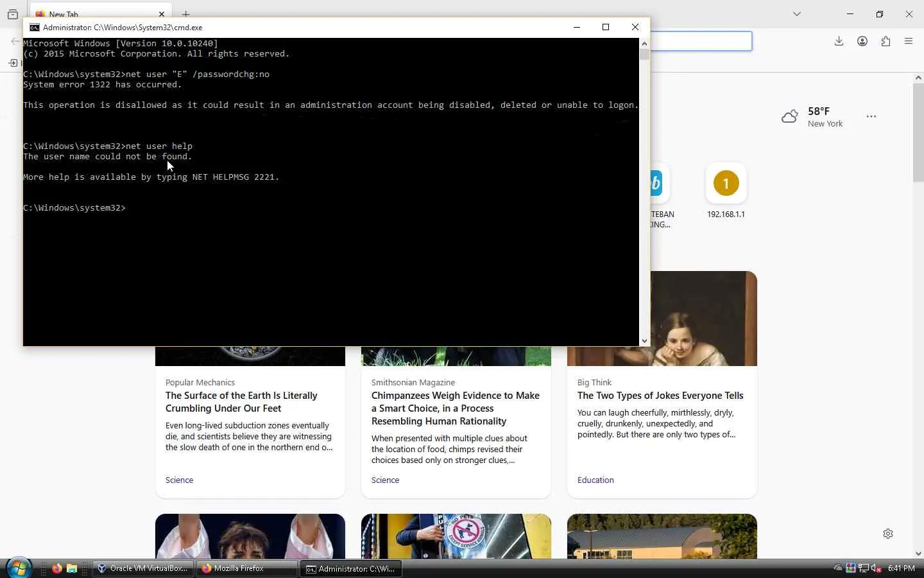Click the cloud weather icon
Viewport: 924px width, 578px height.
click(790, 117)
